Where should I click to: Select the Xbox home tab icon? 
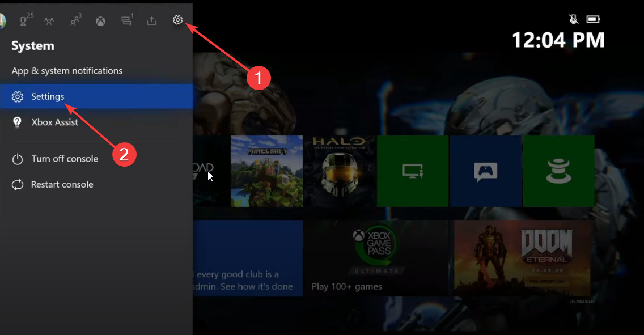101,21
